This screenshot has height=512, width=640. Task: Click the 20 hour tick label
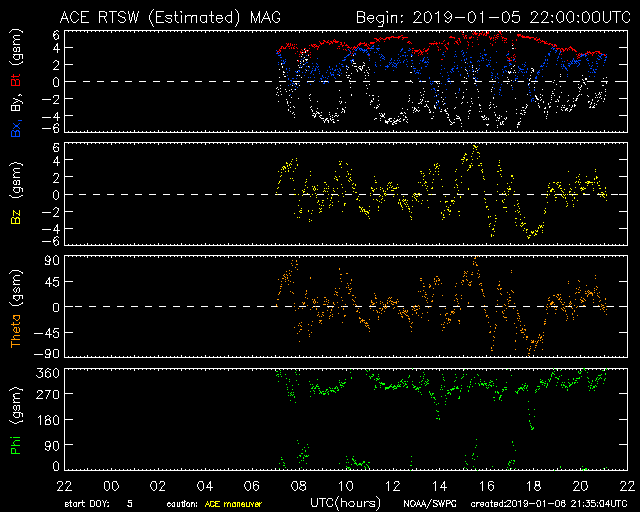pos(579,484)
